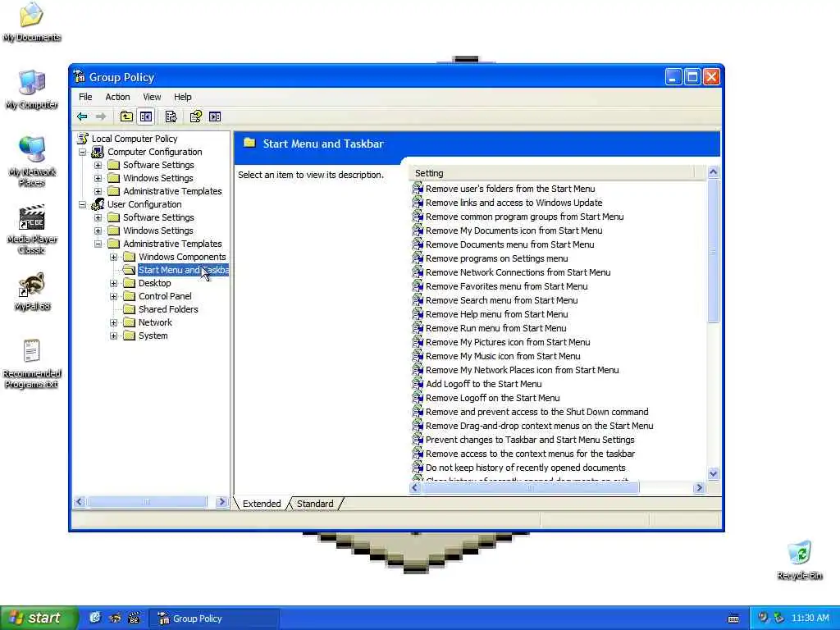Select 'Remove Logoff on the Start Menu'

(x=492, y=398)
